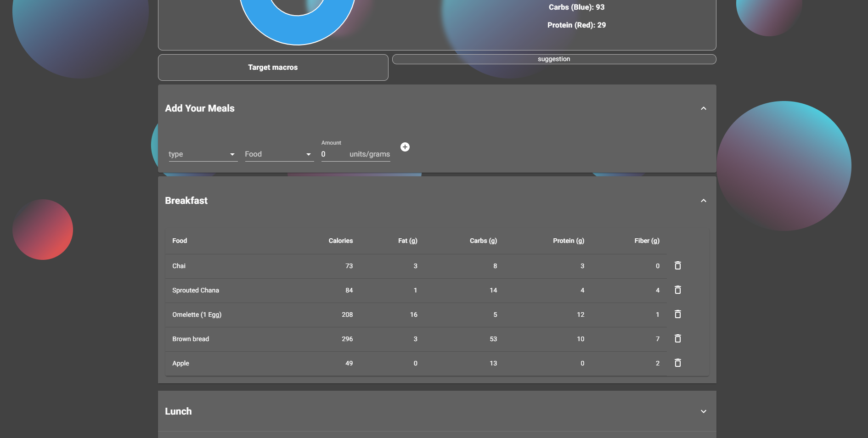
Task: Collapse the Add Your Meals section
Action: coord(704,108)
